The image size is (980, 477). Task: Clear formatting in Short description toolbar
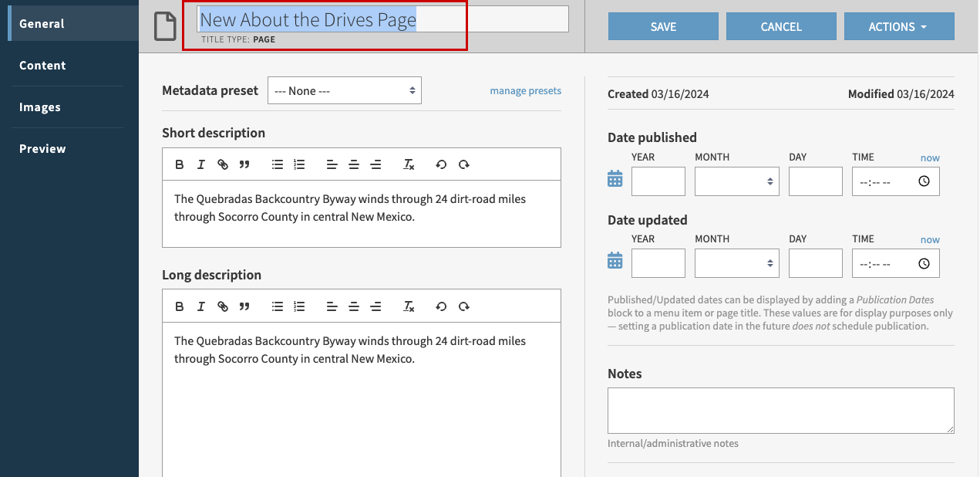[x=409, y=164]
